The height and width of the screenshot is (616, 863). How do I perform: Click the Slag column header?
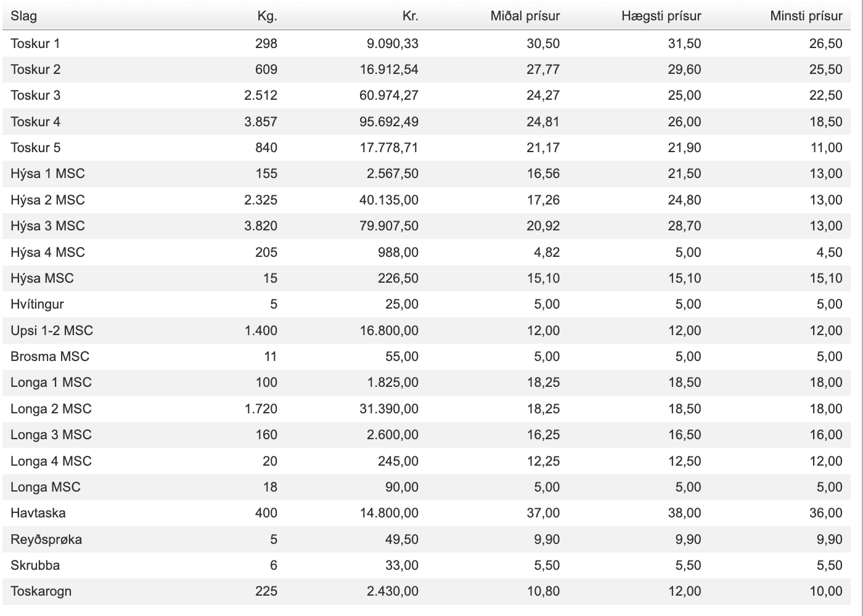point(24,16)
